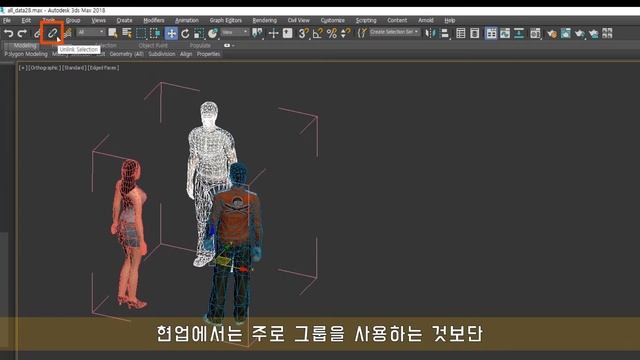Open the Properties ribbon panel

[x=208, y=54]
